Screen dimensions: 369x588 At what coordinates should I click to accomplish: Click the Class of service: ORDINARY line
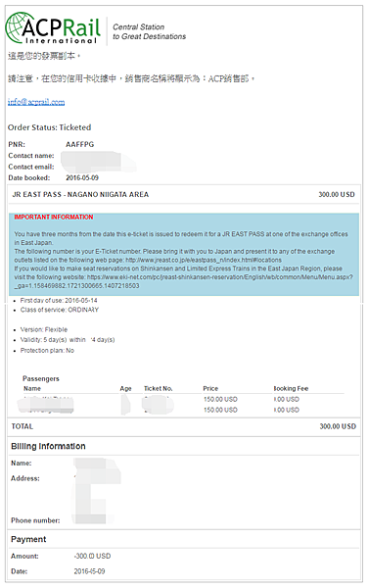59,310
